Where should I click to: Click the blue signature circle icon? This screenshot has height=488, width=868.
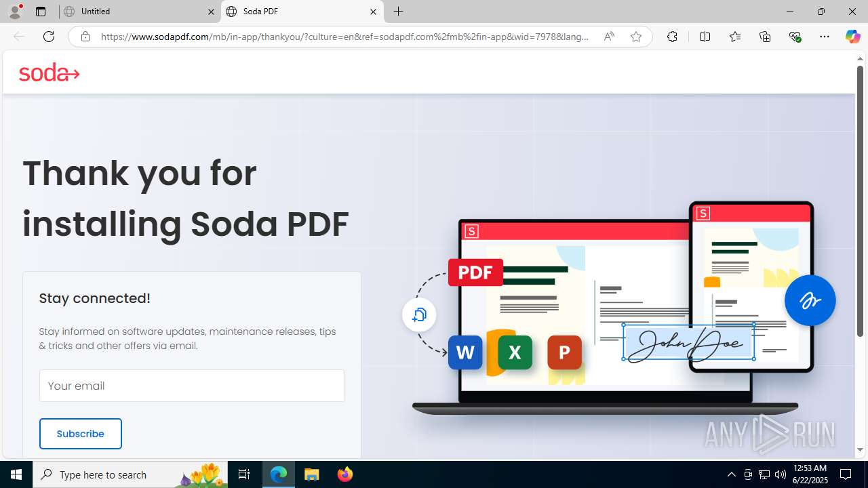point(810,300)
